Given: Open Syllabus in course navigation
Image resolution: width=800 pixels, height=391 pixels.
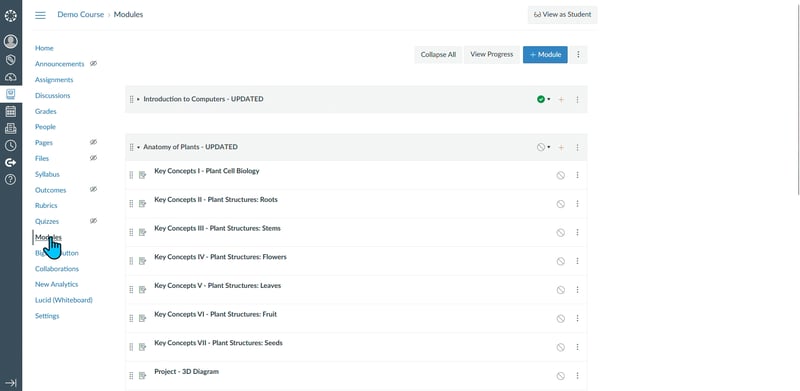Looking at the screenshot, I should (x=47, y=174).
